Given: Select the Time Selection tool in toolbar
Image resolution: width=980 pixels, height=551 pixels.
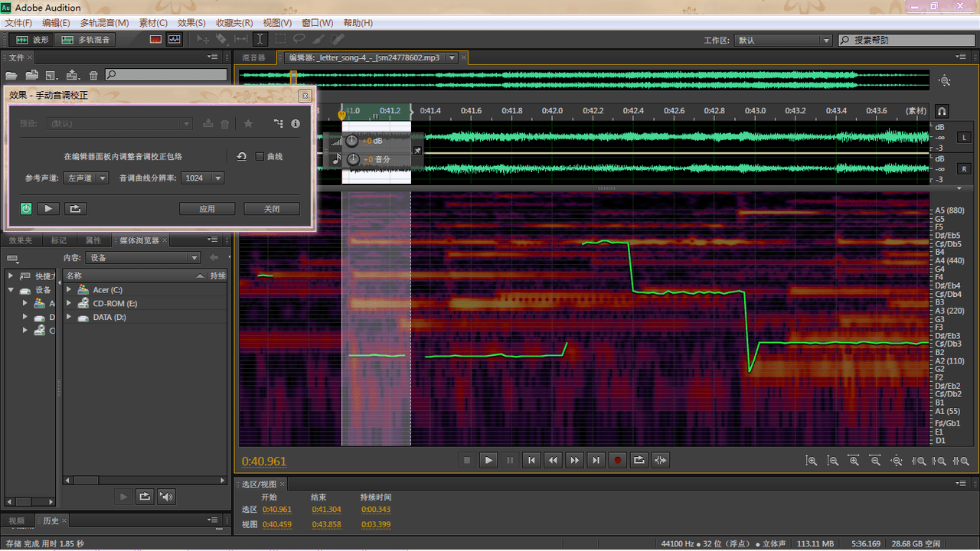Looking at the screenshot, I should (260, 39).
